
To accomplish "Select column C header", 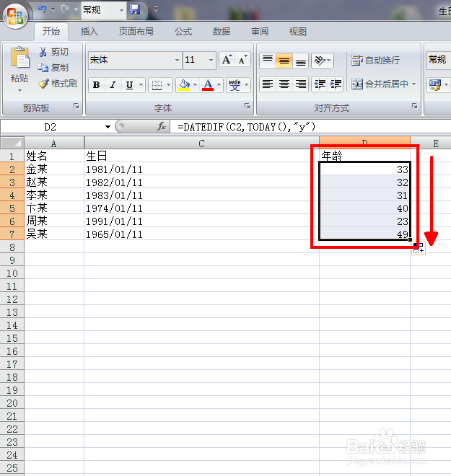I will click(x=201, y=143).
